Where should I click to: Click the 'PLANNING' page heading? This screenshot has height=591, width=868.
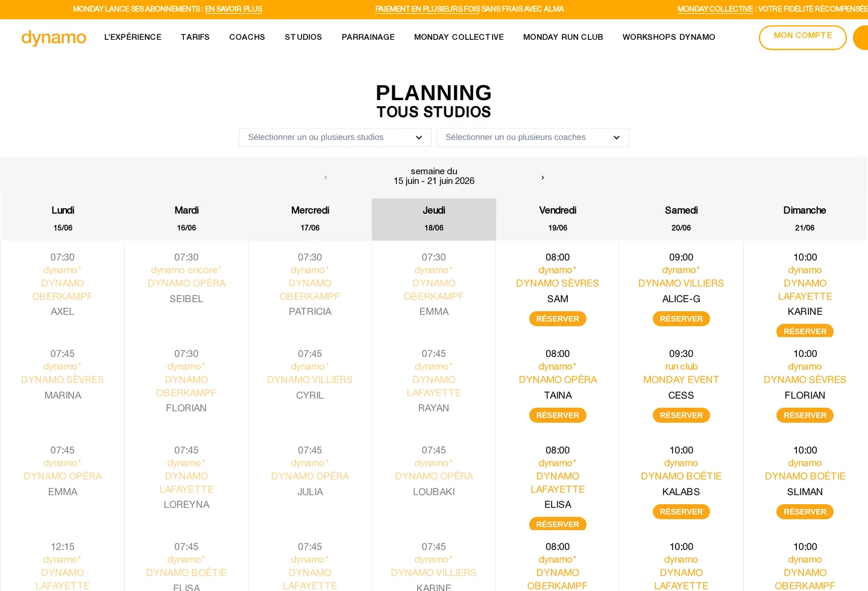[434, 93]
